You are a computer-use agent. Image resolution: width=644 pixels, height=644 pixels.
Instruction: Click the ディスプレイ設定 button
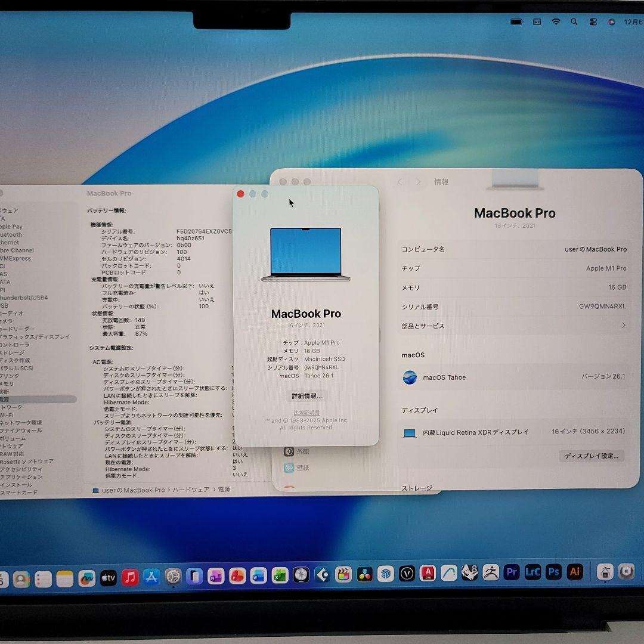[591, 456]
